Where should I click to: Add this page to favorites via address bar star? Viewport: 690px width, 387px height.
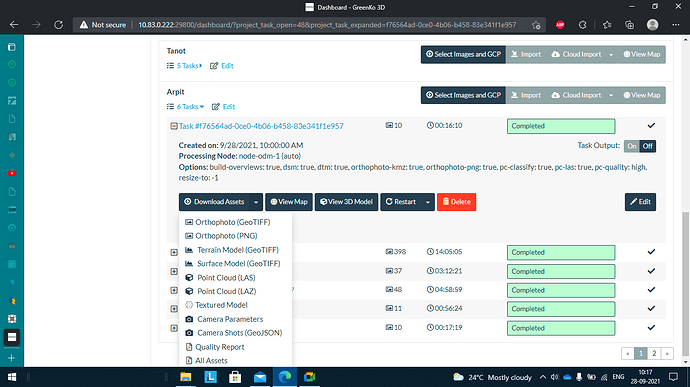coord(536,25)
